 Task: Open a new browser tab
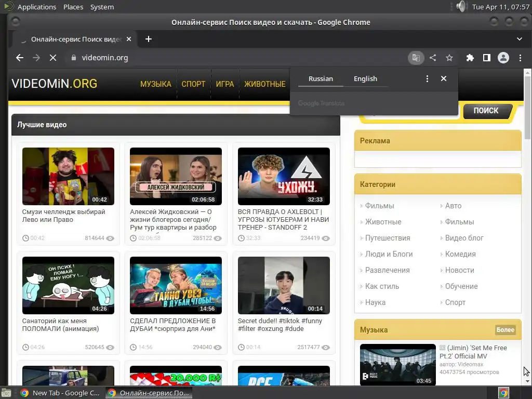148,39
